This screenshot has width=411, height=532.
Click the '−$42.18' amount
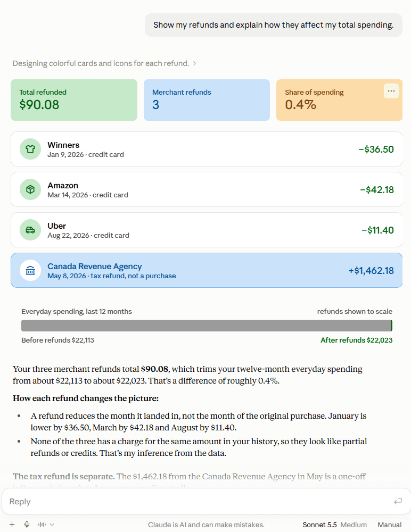coord(377,190)
